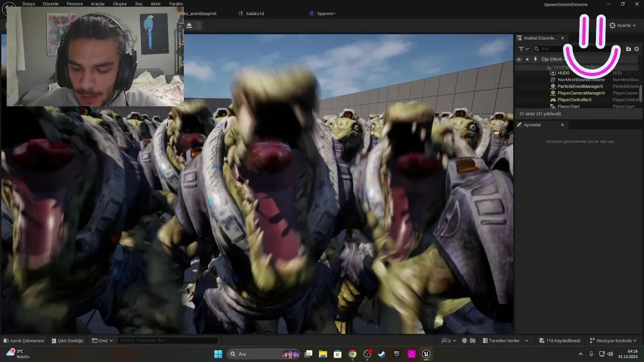Image resolution: width=644 pixels, height=362 pixels.
Task: Click the Windows taskbar Ara search box
Action: (264, 354)
